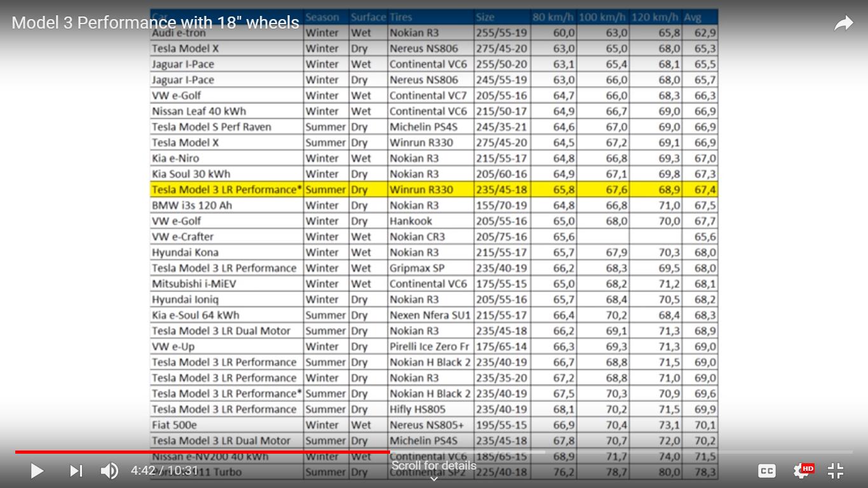Select highlighted 'Tesla Model 3 LR Performance*' Winrun row
The image size is (868, 488).
pyautogui.click(x=434, y=189)
